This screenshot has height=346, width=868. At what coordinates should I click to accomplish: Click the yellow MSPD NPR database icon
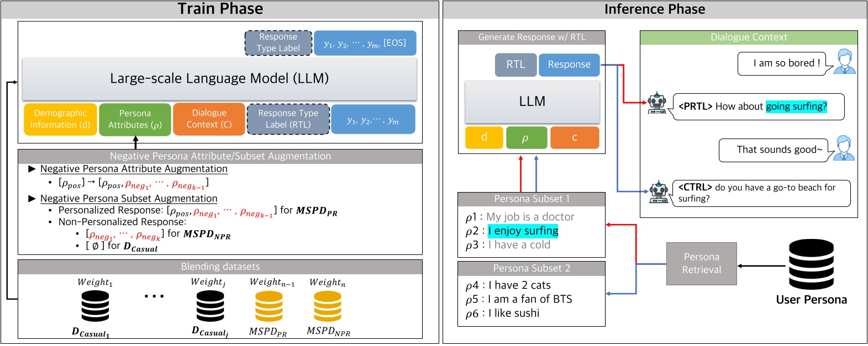point(327,306)
